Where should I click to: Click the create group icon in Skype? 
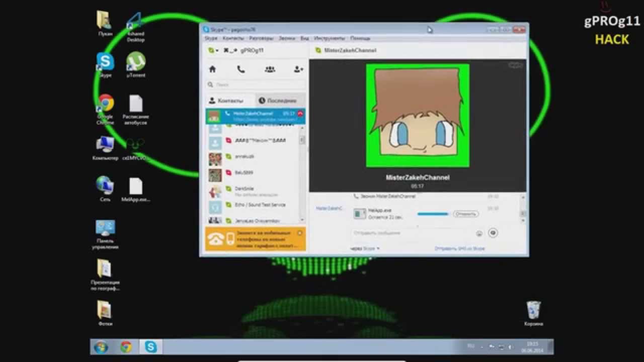(270, 69)
